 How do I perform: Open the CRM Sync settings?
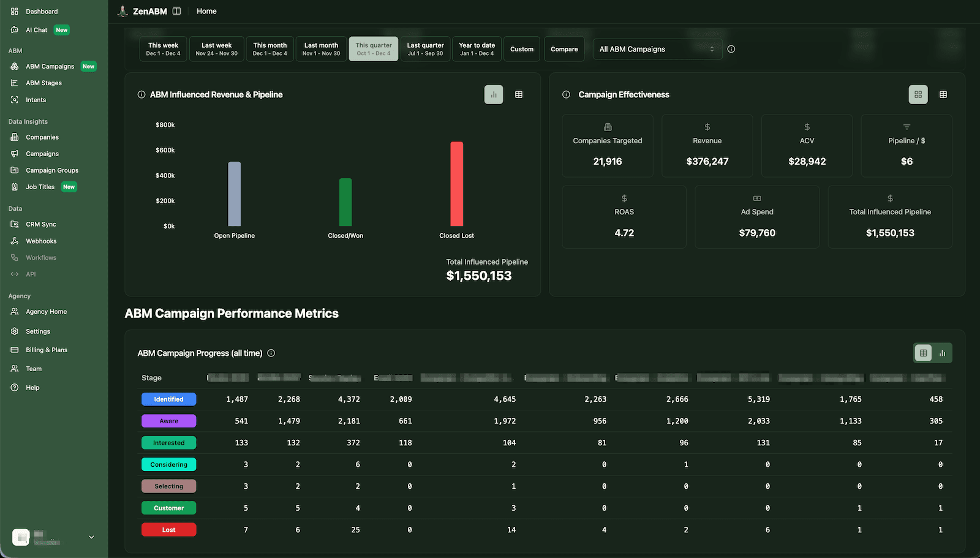click(40, 224)
